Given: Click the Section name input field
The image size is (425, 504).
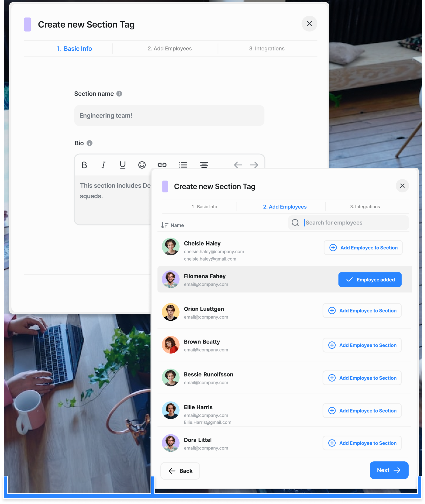Looking at the screenshot, I should (x=169, y=115).
